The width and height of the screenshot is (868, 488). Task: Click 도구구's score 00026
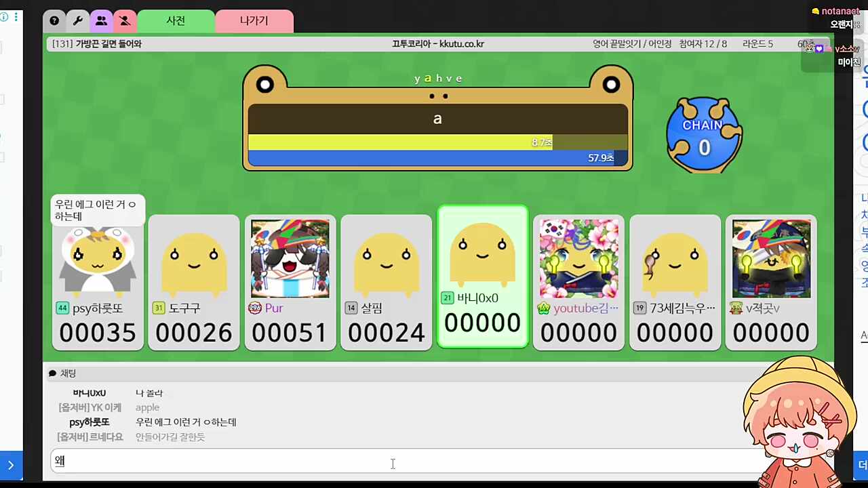click(194, 333)
